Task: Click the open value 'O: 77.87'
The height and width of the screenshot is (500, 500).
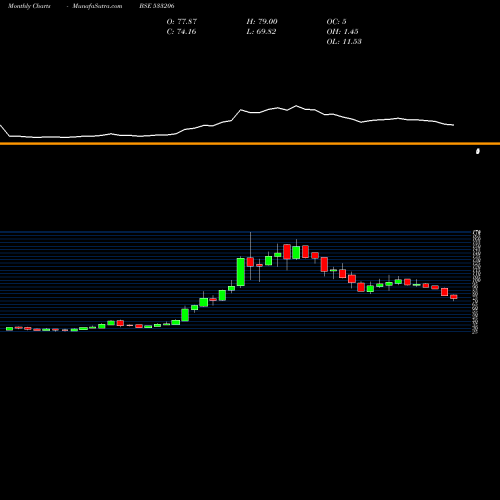Action: [x=182, y=21]
